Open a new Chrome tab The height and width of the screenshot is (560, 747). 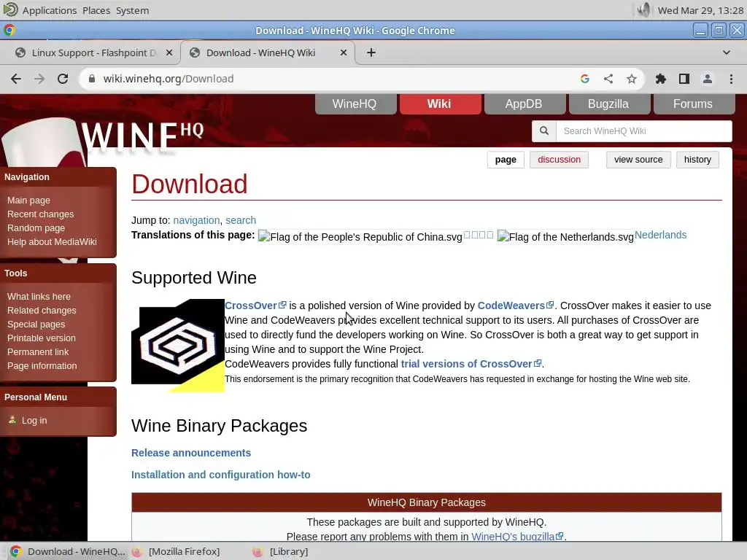[x=371, y=52]
